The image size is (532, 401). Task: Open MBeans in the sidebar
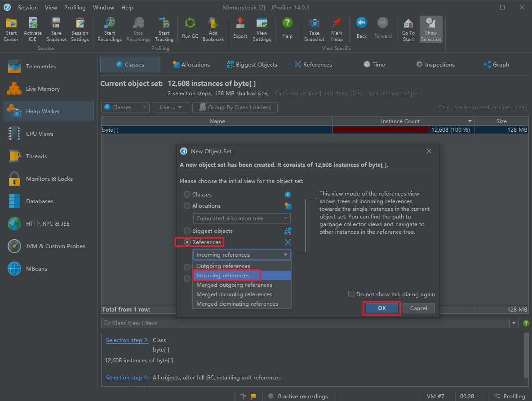(x=49, y=268)
